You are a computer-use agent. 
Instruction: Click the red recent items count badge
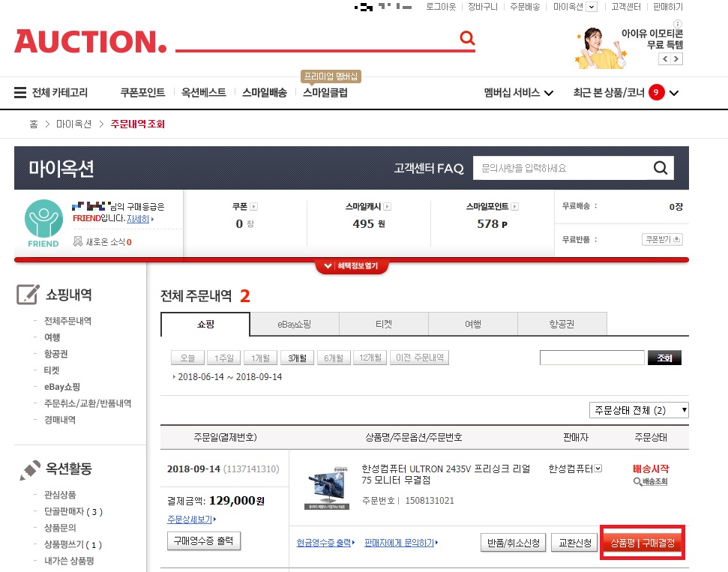coord(656,92)
